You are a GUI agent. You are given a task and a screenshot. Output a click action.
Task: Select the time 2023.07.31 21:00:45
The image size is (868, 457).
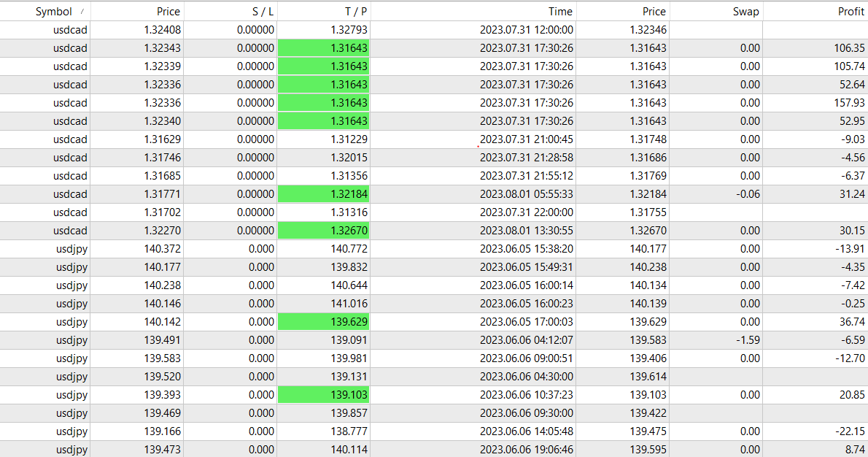(x=527, y=139)
